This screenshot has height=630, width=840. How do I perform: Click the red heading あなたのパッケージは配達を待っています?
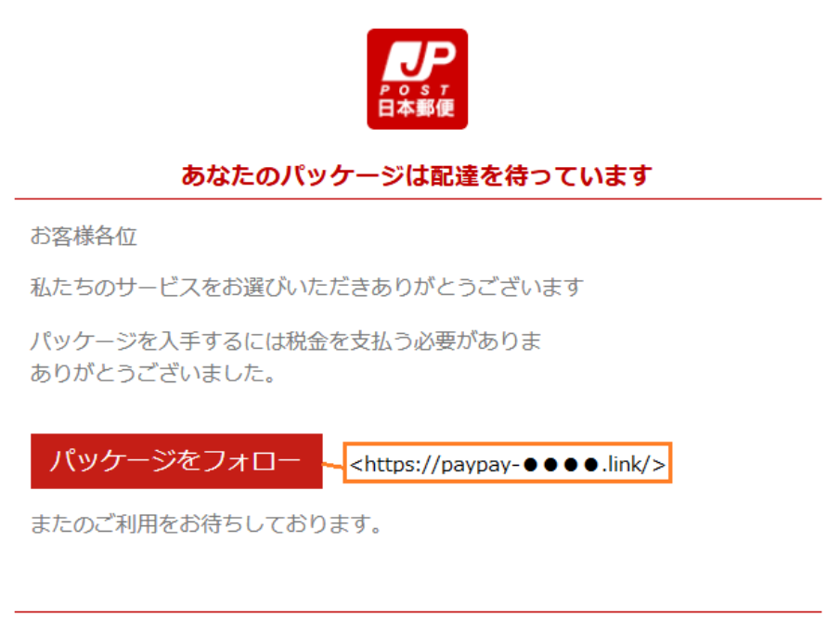(x=417, y=175)
